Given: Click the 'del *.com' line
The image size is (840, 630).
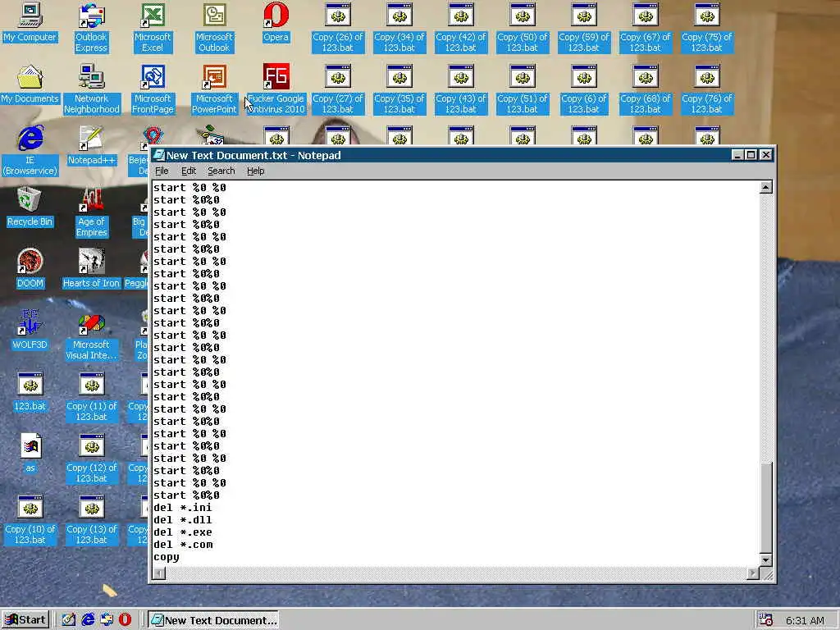Looking at the screenshot, I should pos(183,545).
